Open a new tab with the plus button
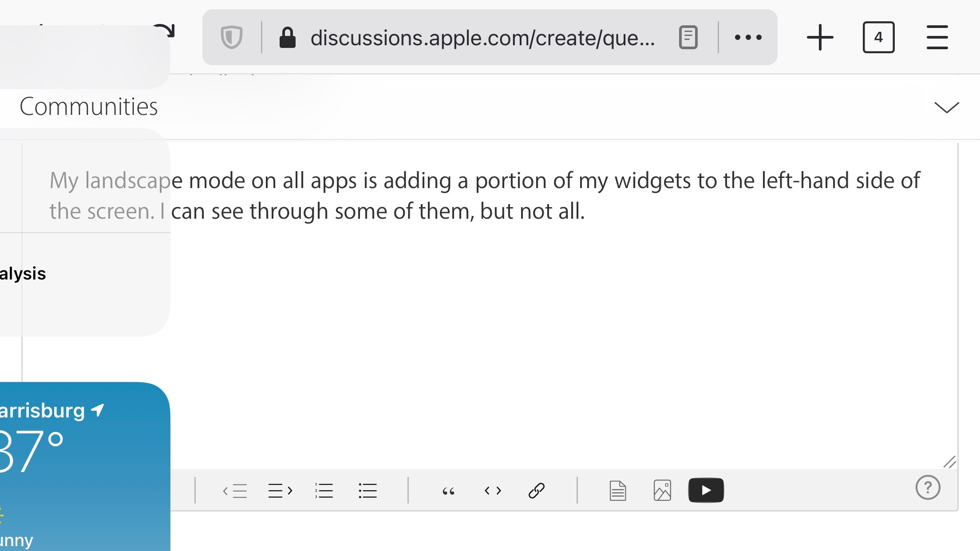 coord(819,37)
